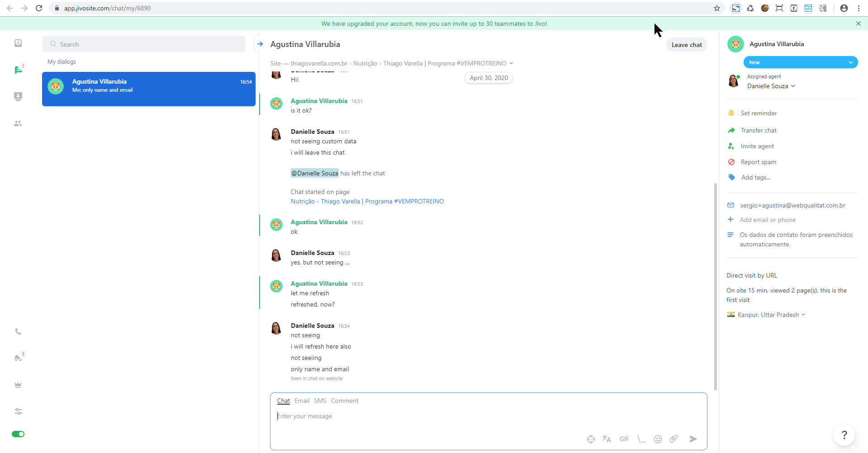868x453 pixels.
Task: Open the canned responses shortcut icon
Action: 641,439
